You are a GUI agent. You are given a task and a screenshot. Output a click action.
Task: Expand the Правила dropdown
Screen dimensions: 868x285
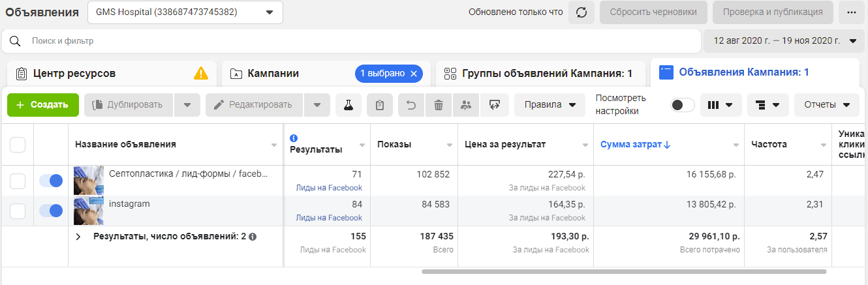point(549,105)
